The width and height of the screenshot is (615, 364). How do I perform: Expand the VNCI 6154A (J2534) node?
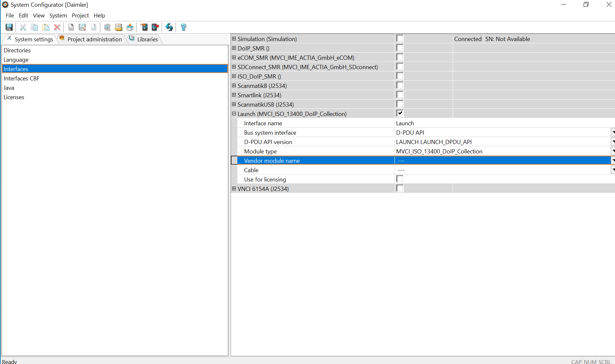point(234,189)
